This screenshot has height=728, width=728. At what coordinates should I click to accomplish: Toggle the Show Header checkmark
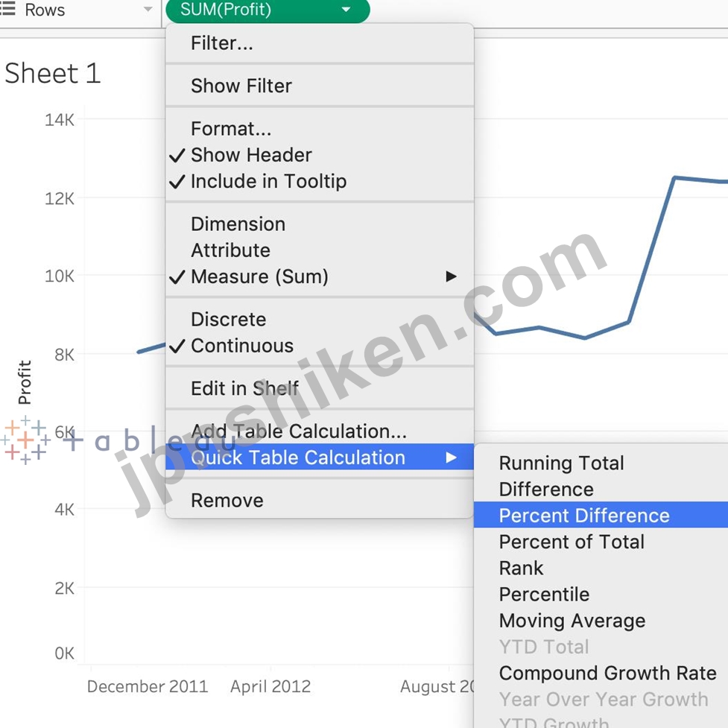click(x=250, y=155)
